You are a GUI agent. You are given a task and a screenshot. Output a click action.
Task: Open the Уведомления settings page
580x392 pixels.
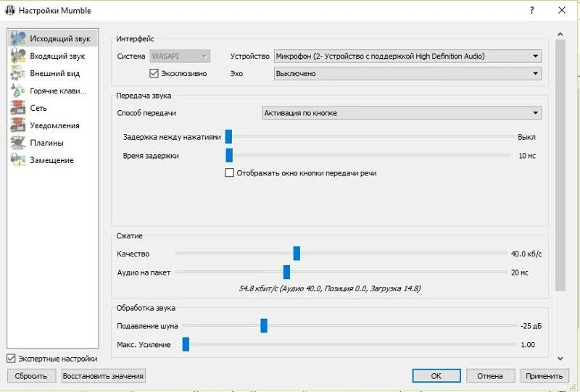coord(53,125)
